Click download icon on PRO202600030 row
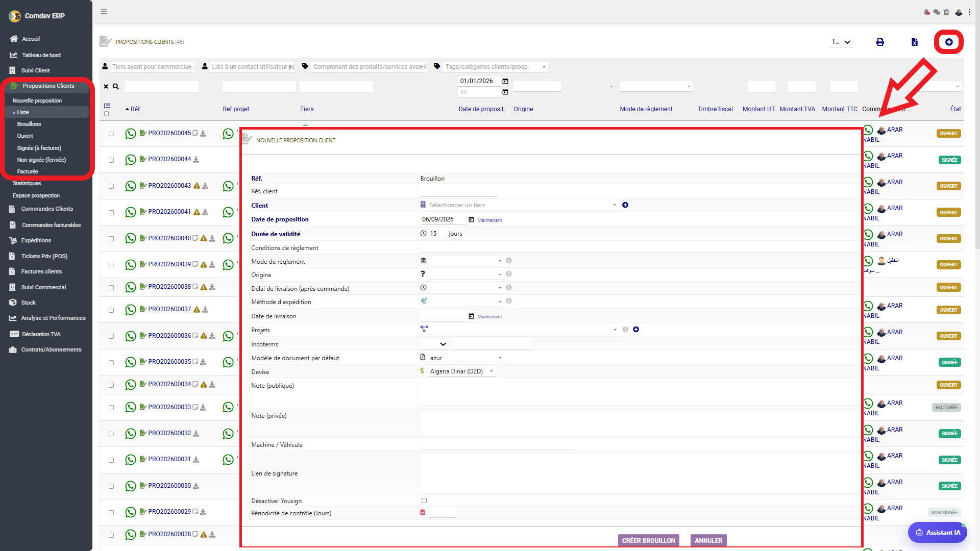Image resolution: width=980 pixels, height=551 pixels. click(x=196, y=486)
